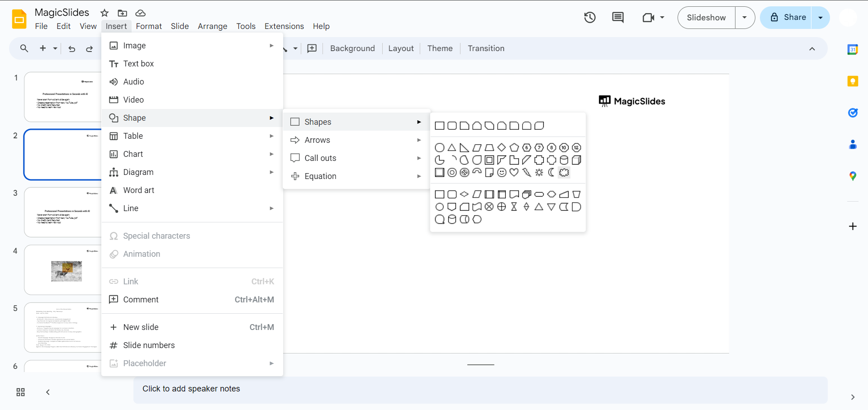The height and width of the screenshot is (410, 868).
Task: Open Google Maps side panel
Action: point(853,176)
